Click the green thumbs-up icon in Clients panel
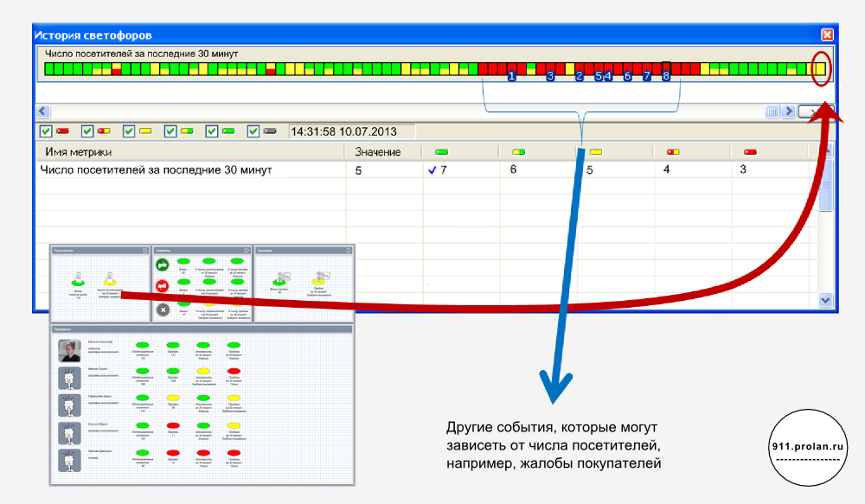Viewport: 865px width, 504px height. tap(163, 265)
